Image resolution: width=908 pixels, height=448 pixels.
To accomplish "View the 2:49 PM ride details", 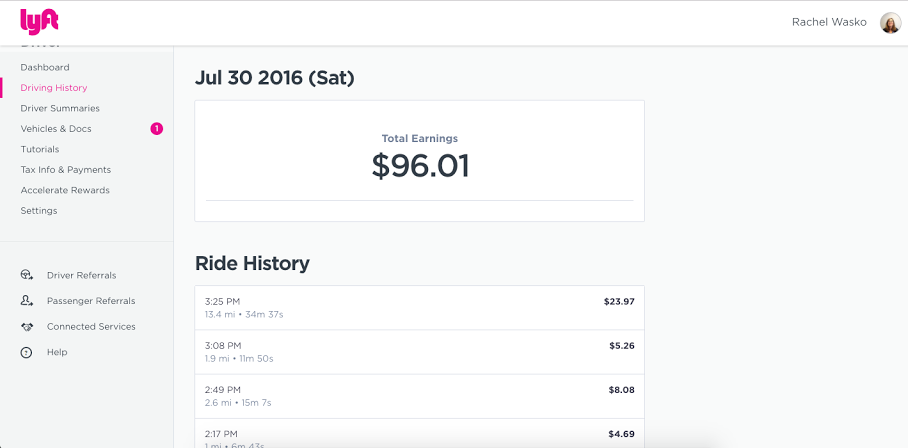I will click(419, 396).
